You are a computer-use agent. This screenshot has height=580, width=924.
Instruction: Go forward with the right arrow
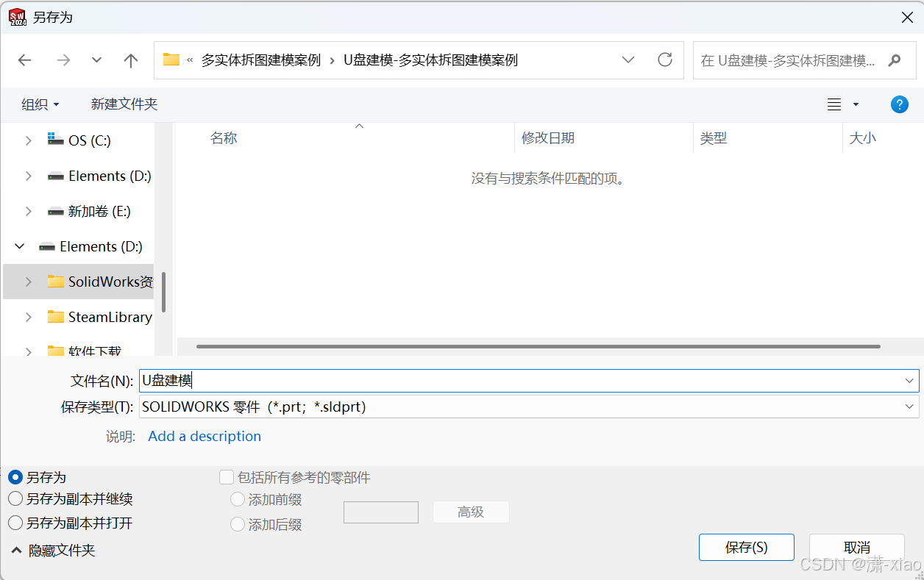coord(64,60)
